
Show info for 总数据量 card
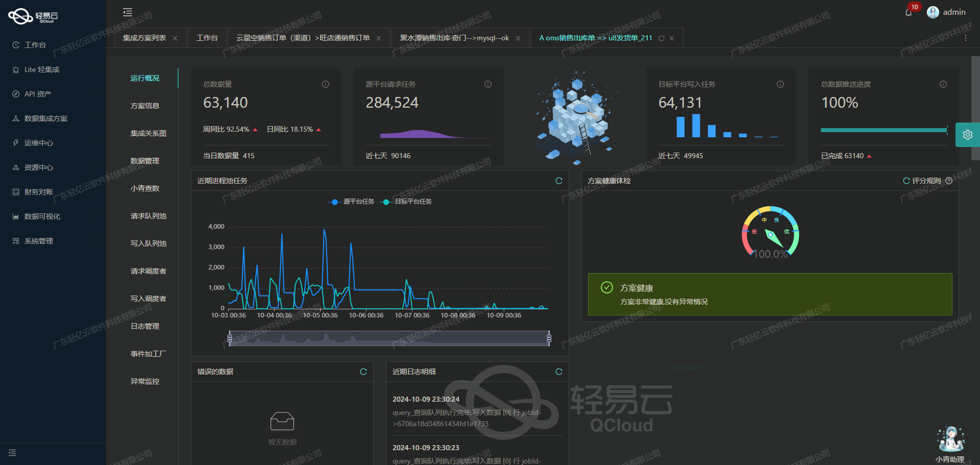tap(326, 84)
